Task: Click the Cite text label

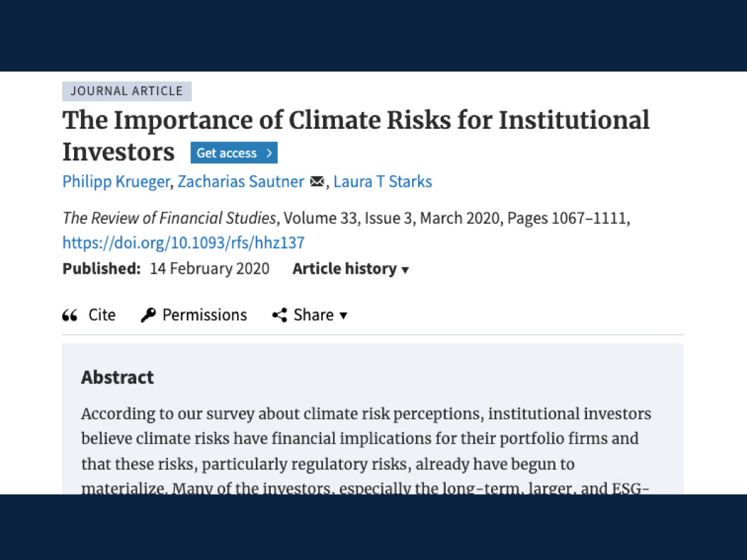Action: click(x=102, y=315)
